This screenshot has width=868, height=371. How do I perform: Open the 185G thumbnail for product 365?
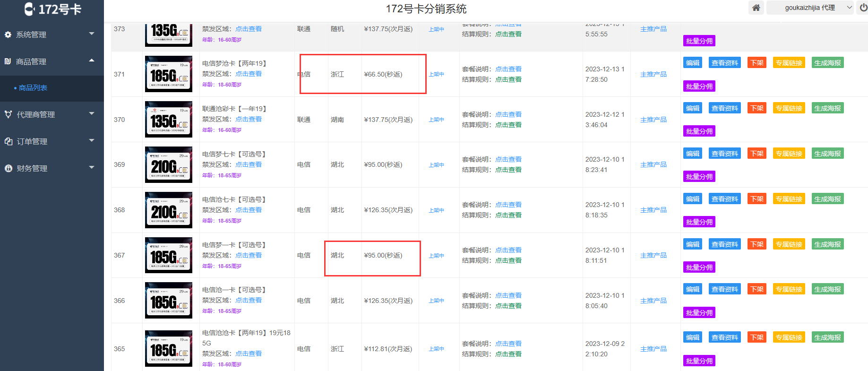pos(169,349)
